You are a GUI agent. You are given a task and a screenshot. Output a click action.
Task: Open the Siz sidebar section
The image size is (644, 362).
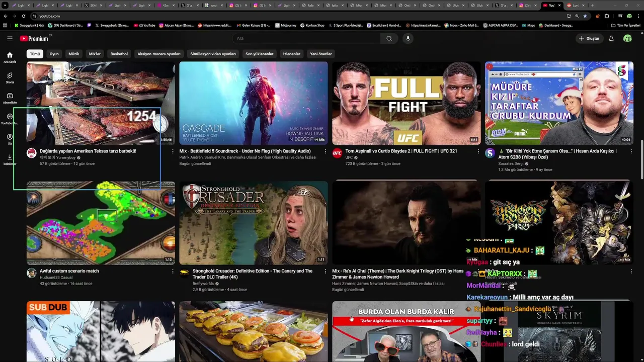[10, 139]
